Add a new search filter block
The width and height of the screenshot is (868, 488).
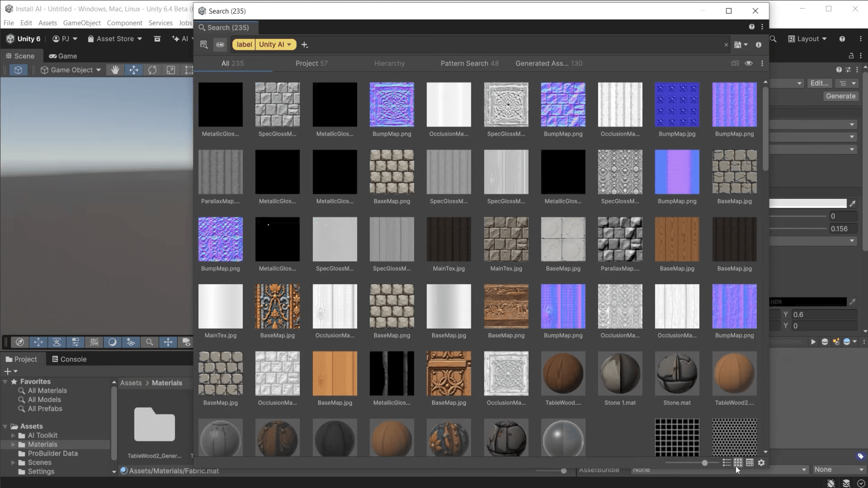304,45
